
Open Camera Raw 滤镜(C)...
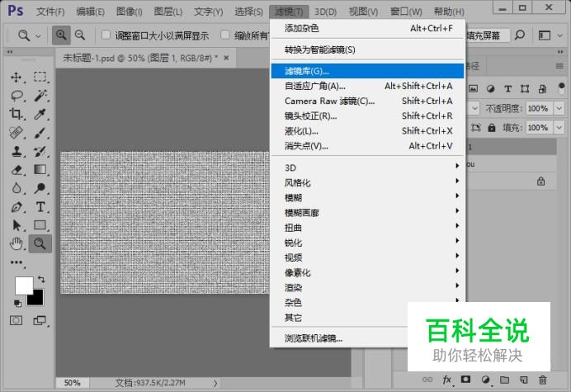tap(368, 101)
